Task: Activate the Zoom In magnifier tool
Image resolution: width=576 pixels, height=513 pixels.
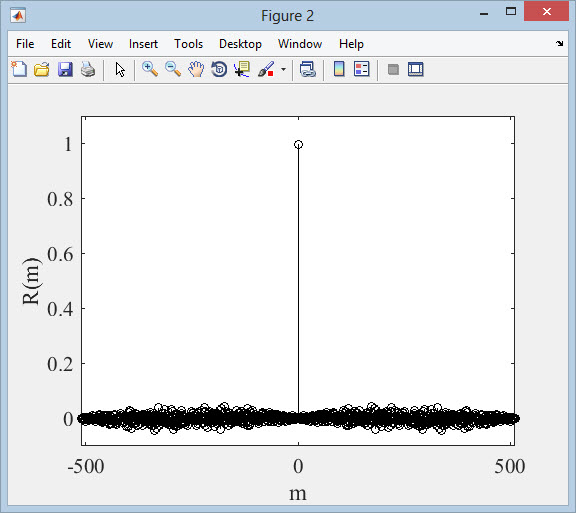Action: pos(150,69)
